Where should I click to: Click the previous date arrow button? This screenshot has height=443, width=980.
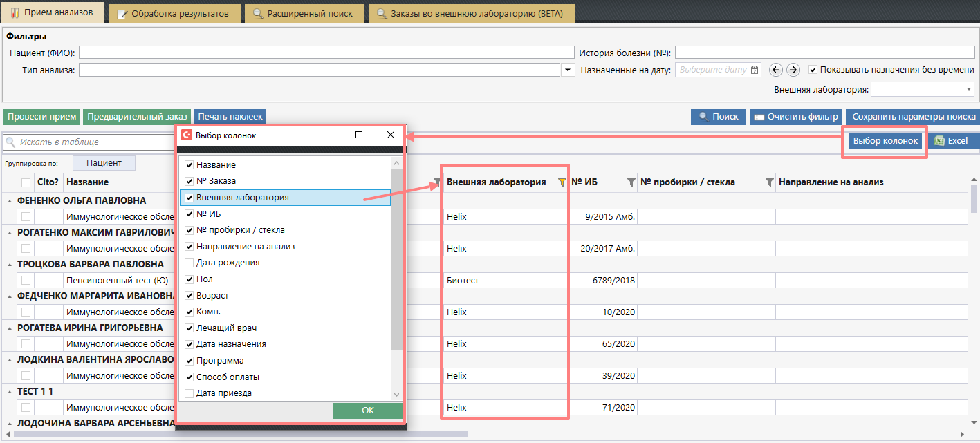tap(776, 70)
